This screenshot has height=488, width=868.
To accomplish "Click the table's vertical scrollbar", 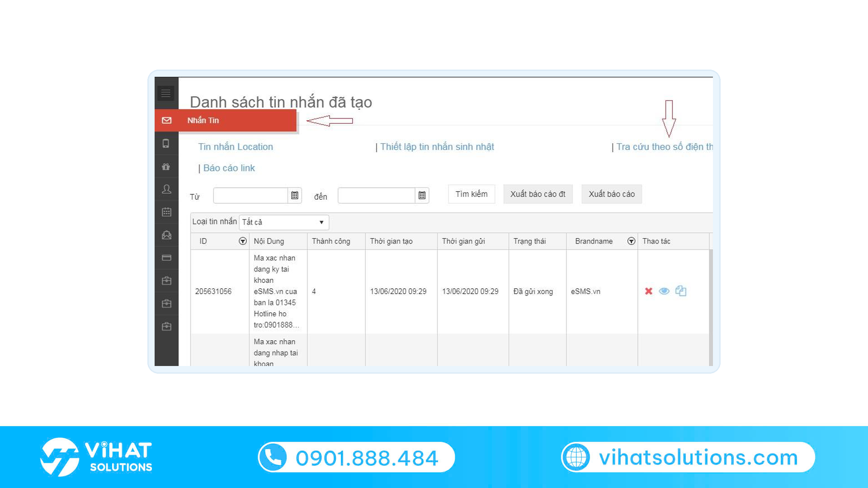I will click(711, 307).
